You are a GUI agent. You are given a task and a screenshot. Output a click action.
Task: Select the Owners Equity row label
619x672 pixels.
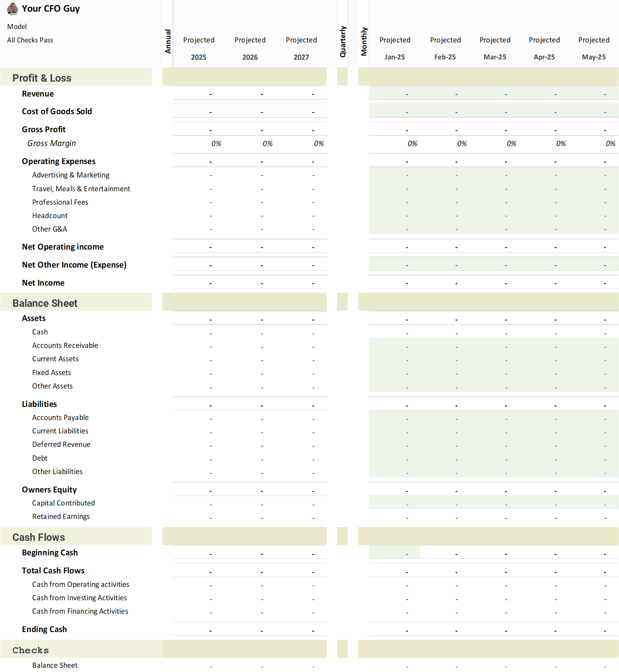coord(49,490)
